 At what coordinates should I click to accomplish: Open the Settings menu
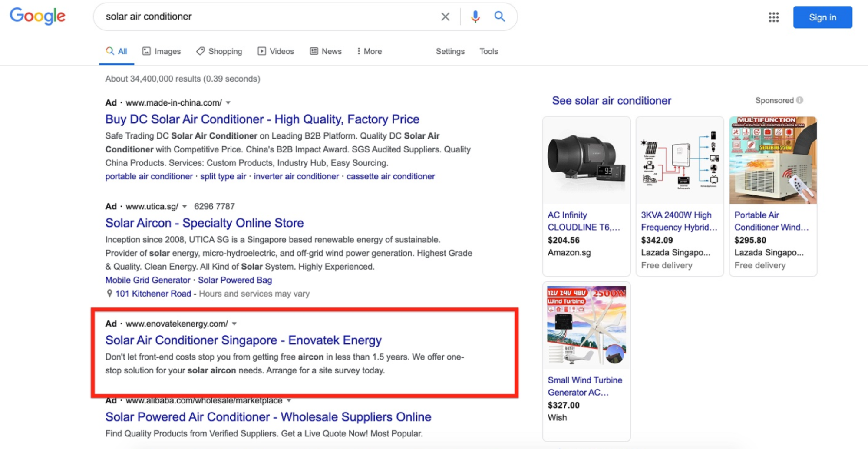point(450,51)
